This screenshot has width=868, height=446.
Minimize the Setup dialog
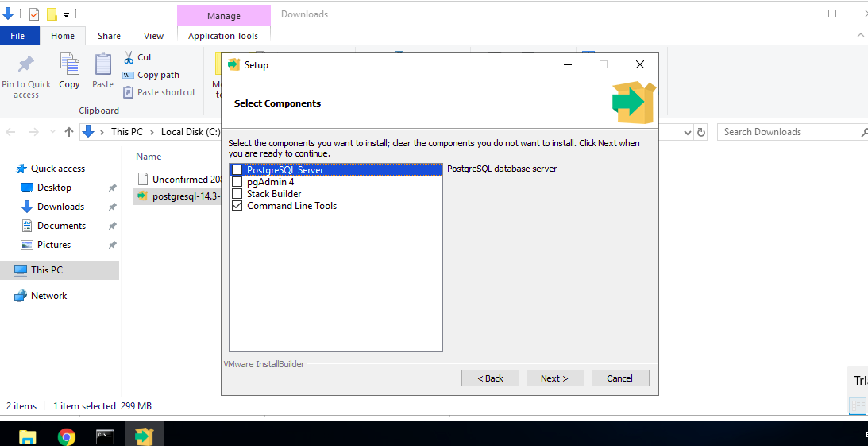point(567,65)
